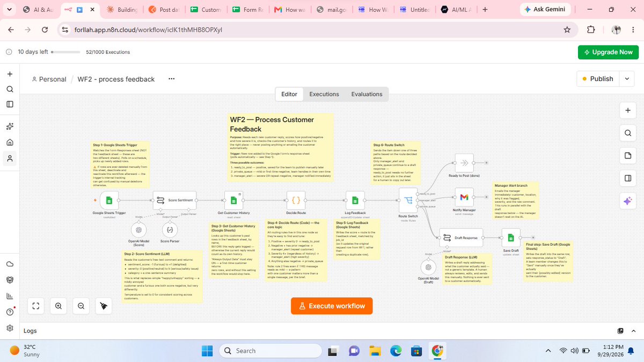This screenshot has width=644, height=362.
Task: Switch to the AI/ML browser tab
Action: click(455, 10)
